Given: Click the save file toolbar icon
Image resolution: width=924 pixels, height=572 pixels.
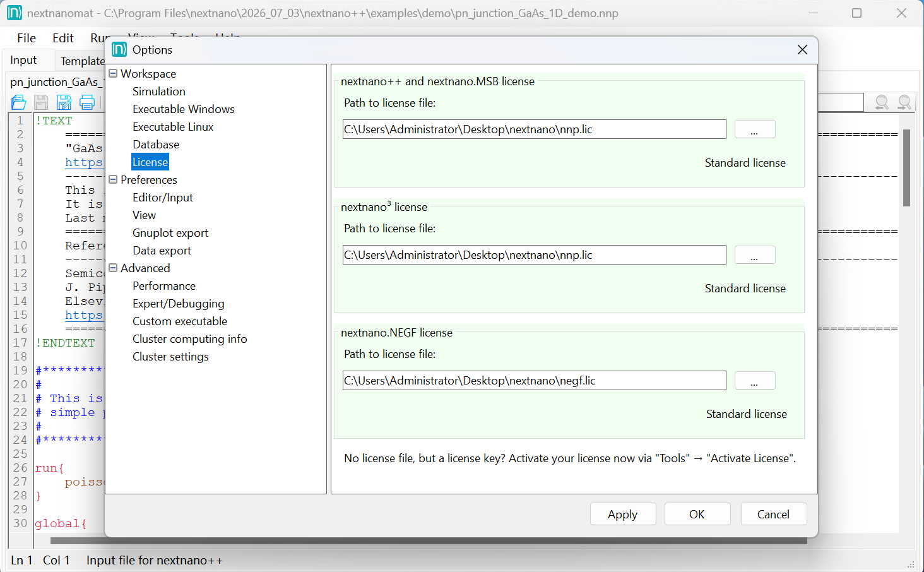Looking at the screenshot, I should click(41, 102).
